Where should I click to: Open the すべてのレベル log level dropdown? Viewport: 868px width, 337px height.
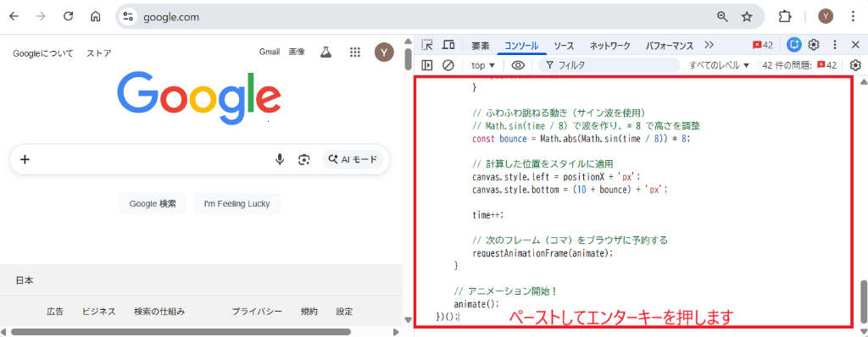(719, 65)
